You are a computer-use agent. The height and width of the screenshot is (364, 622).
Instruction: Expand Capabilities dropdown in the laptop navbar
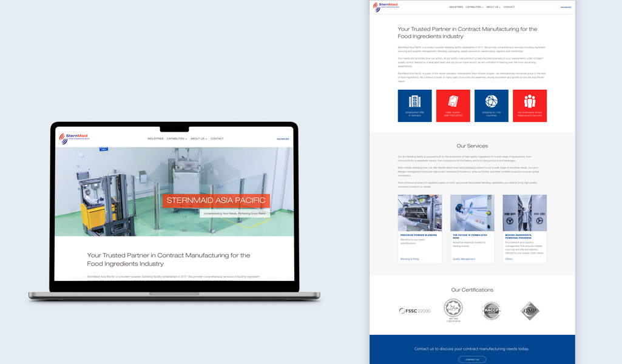[177, 139]
